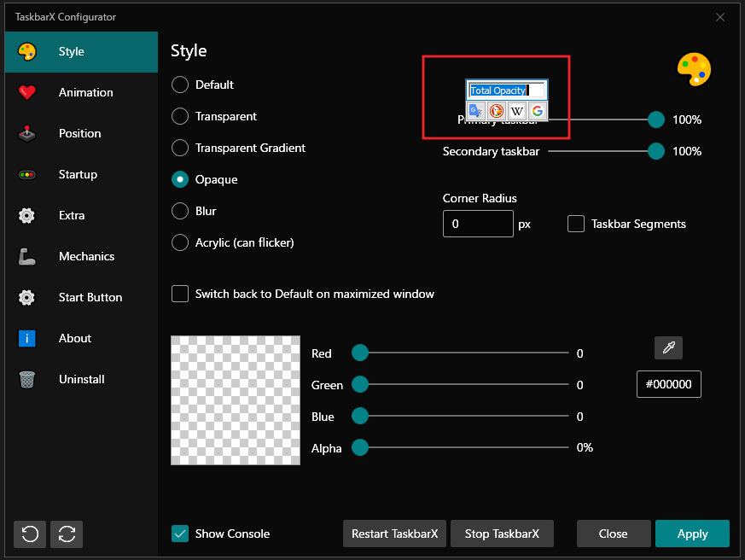Screen dimensions: 745x560
Task: Click the Corner Radius input field
Action: tap(478, 224)
